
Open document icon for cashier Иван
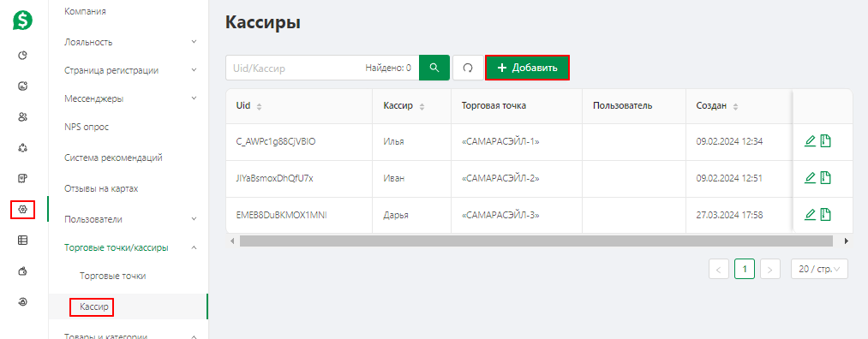(825, 177)
